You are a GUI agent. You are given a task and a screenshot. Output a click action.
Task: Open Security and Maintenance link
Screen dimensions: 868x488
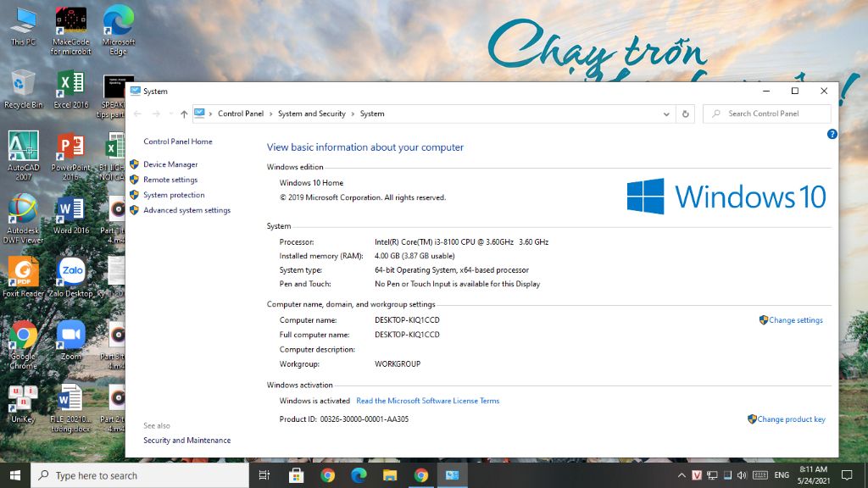click(187, 441)
